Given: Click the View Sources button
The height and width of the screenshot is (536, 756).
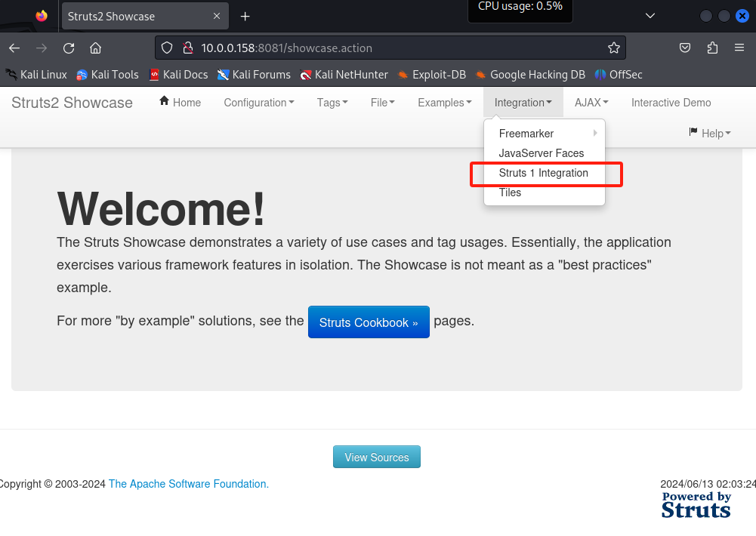Looking at the screenshot, I should click(377, 457).
